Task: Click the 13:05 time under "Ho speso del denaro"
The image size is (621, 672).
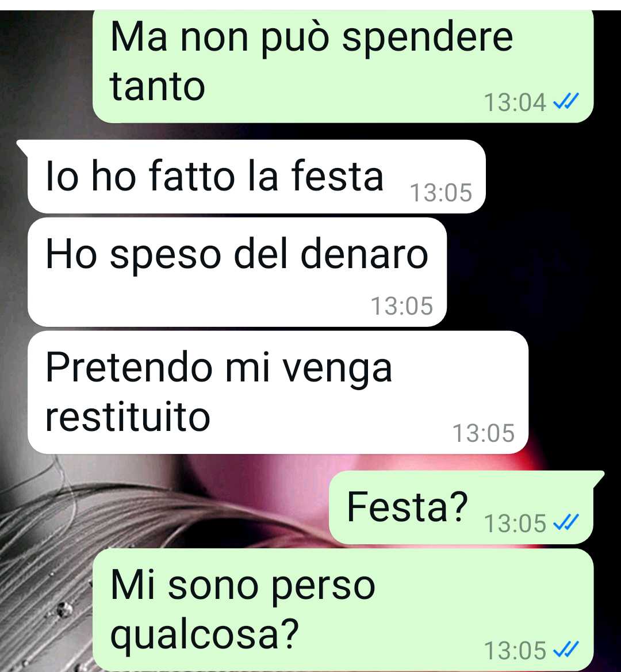Action: coord(402,306)
